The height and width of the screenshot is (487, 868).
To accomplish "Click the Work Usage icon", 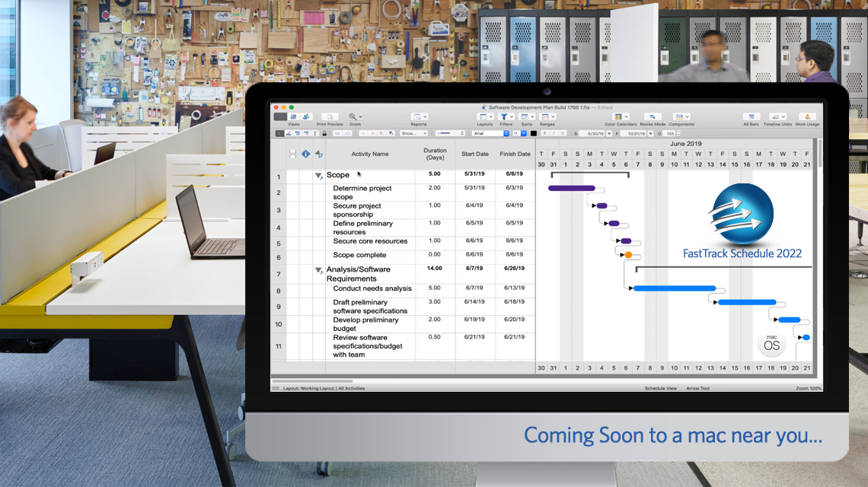I will (x=807, y=116).
